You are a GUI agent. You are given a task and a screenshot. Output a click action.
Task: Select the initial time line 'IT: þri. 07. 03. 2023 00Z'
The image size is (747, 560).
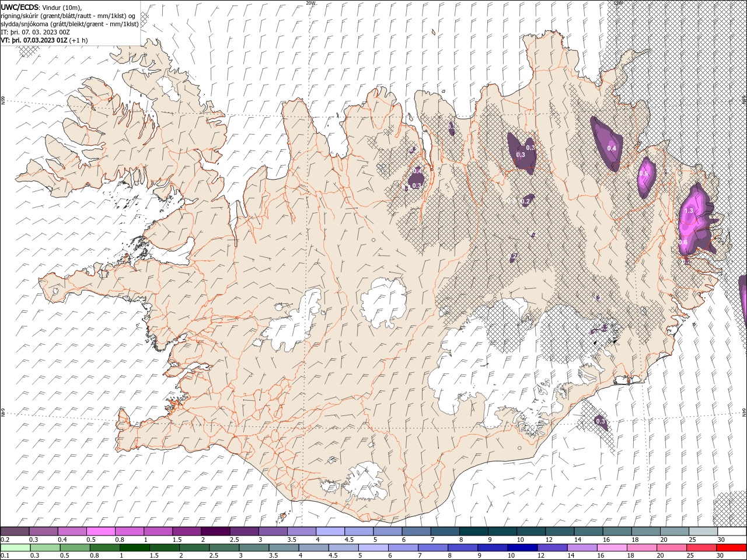click(35, 32)
